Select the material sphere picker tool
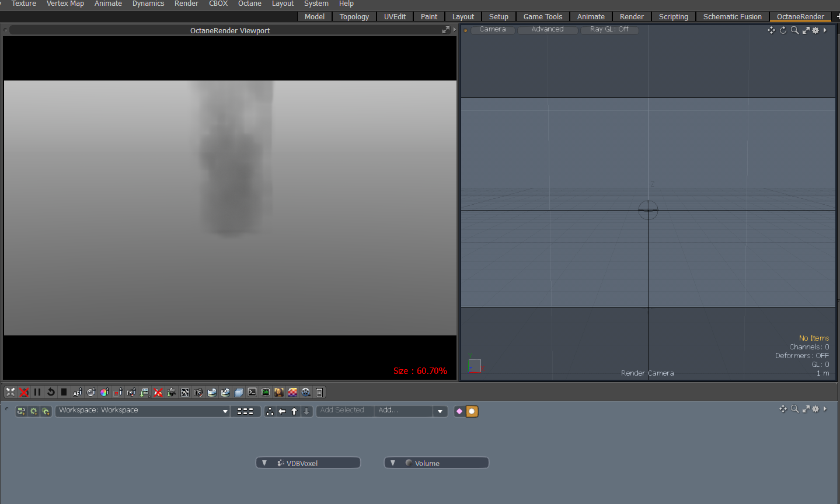The height and width of the screenshot is (504, 840). (x=91, y=393)
